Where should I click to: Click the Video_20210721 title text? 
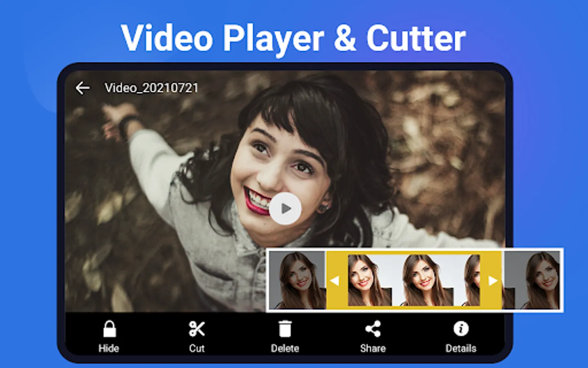click(151, 88)
